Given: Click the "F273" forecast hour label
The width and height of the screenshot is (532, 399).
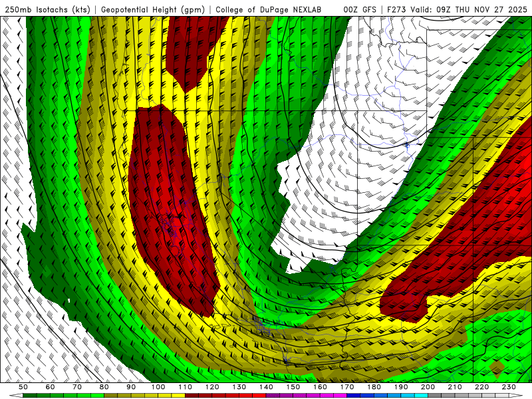Looking at the screenshot, I should pos(396,9).
